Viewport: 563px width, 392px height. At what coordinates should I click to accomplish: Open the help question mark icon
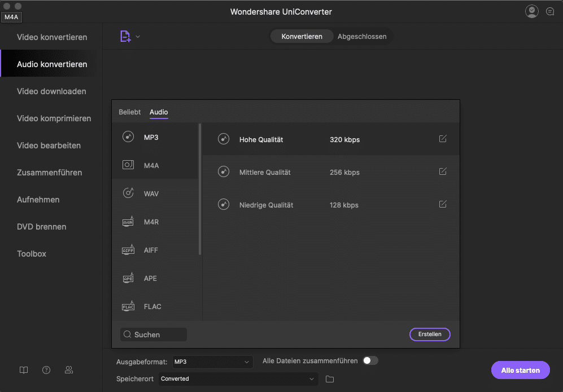pos(46,370)
